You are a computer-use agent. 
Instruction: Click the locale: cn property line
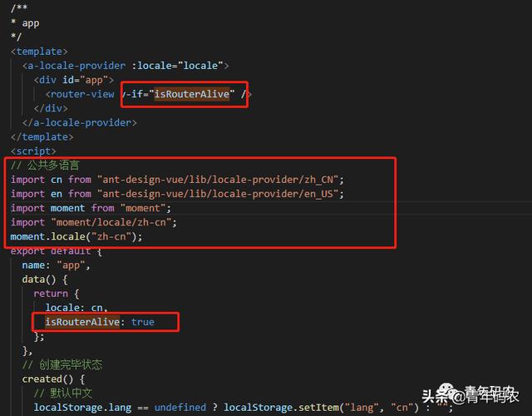[76, 308]
